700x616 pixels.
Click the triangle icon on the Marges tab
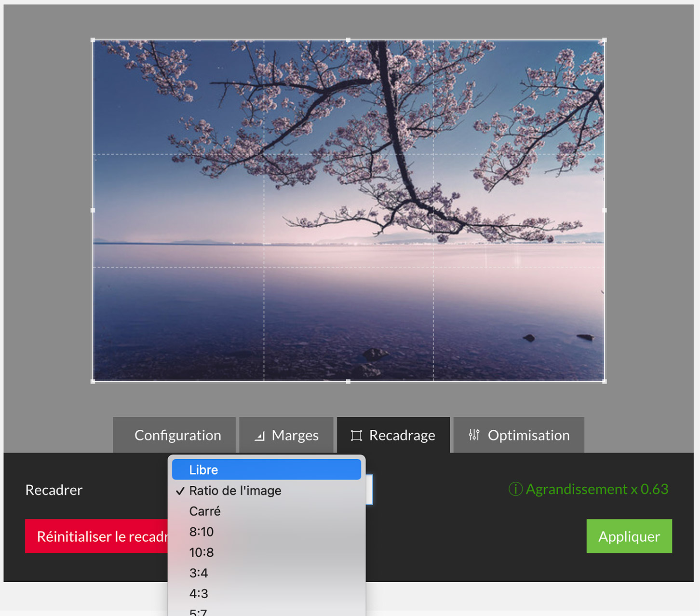pyautogui.click(x=260, y=436)
